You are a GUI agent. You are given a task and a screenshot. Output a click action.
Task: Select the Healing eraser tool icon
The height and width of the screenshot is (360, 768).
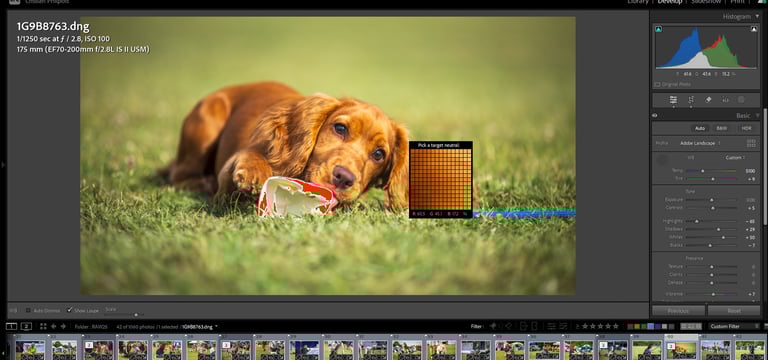pyautogui.click(x=708, y=100)
